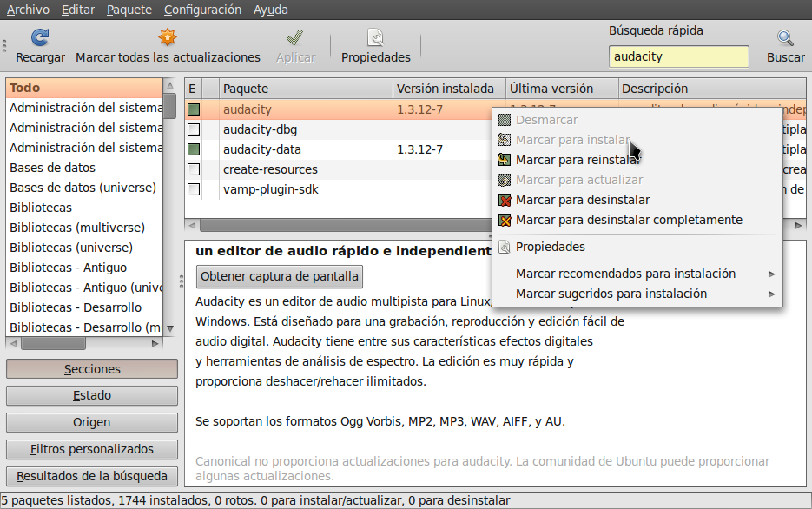Toggle the vamp-plugin-sdk package checkbox
This screenshot has height=509, width=812.
point(194,189)
